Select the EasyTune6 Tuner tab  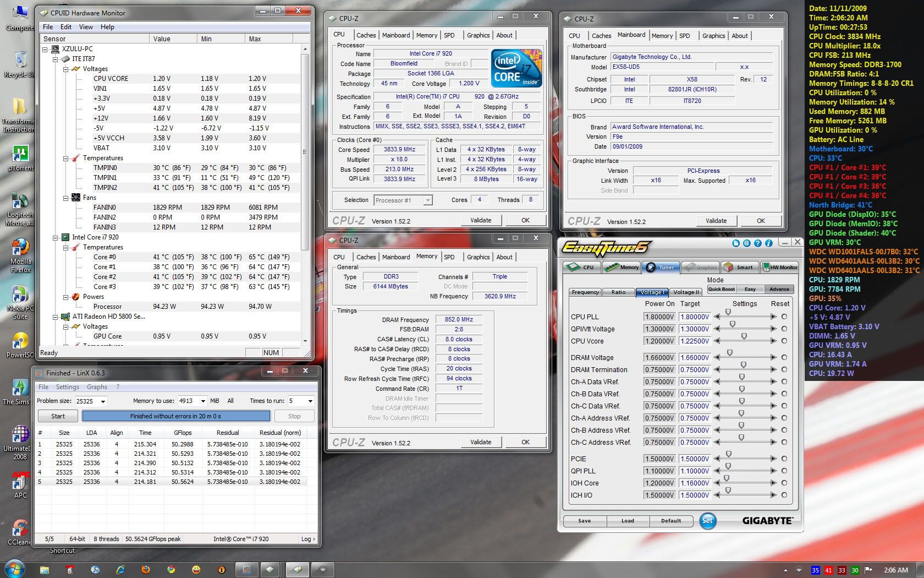pos(661,267)
